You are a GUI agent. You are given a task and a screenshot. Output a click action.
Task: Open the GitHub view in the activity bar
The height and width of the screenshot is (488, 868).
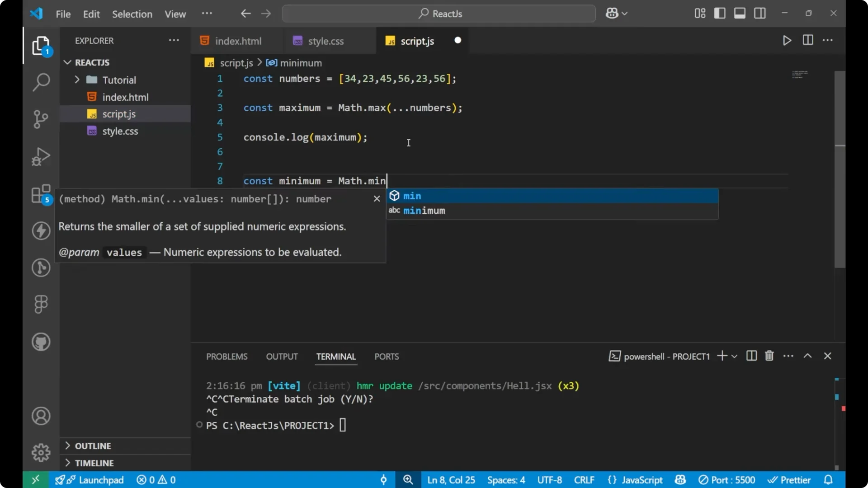(41, 342)
